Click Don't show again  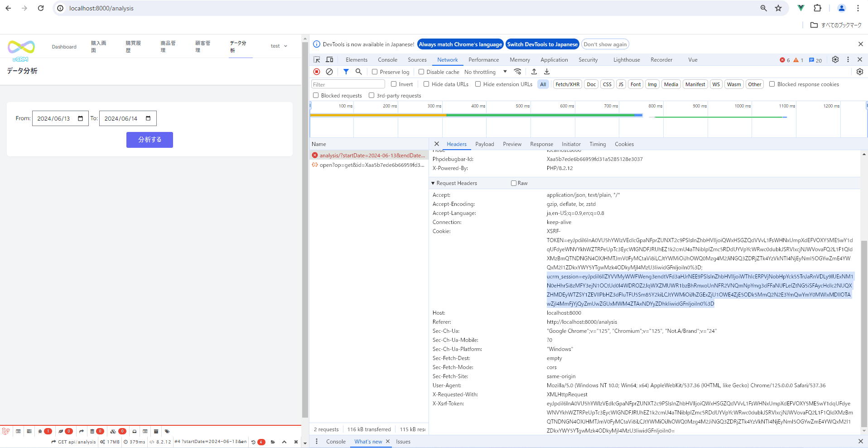pos(605,44)
